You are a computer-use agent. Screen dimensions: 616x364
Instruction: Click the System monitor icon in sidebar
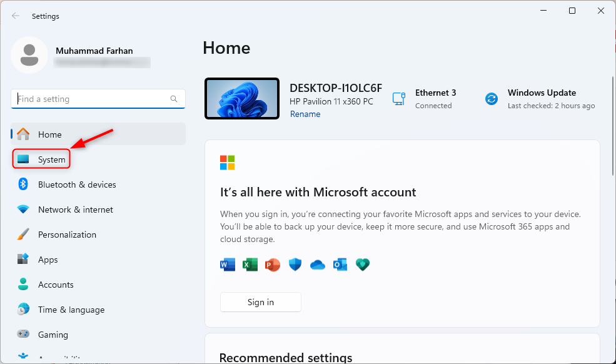(23, 159)
